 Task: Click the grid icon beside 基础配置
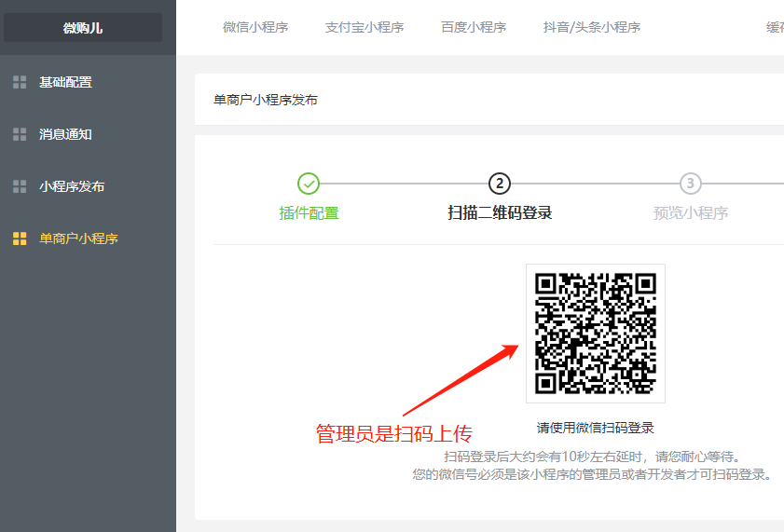[20, 82]
